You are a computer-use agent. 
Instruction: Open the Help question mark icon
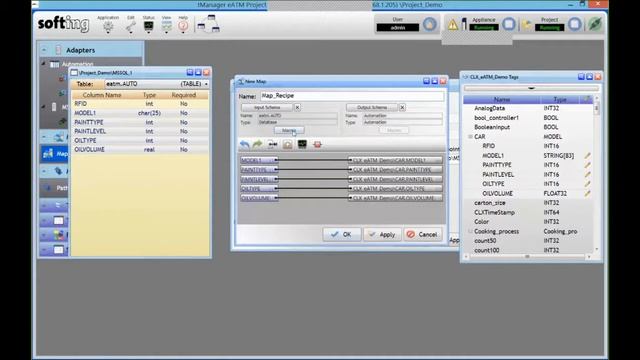183,27
